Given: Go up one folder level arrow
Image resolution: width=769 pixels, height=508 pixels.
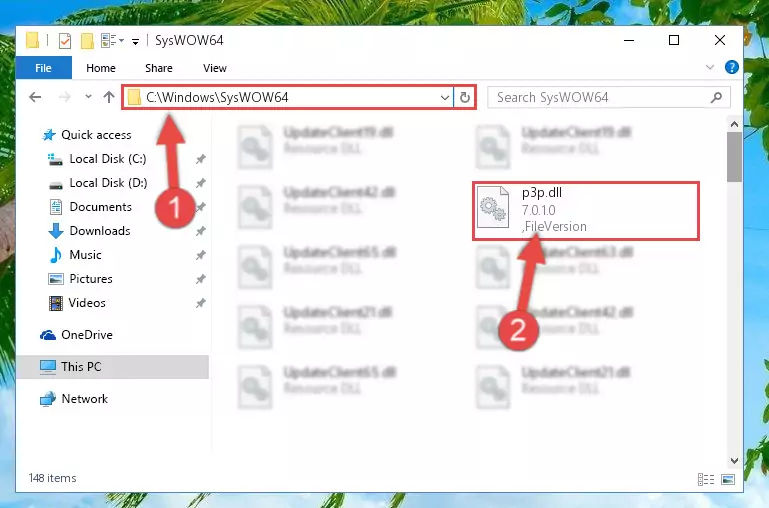Looking at the screenshot, I should point(109,97).
